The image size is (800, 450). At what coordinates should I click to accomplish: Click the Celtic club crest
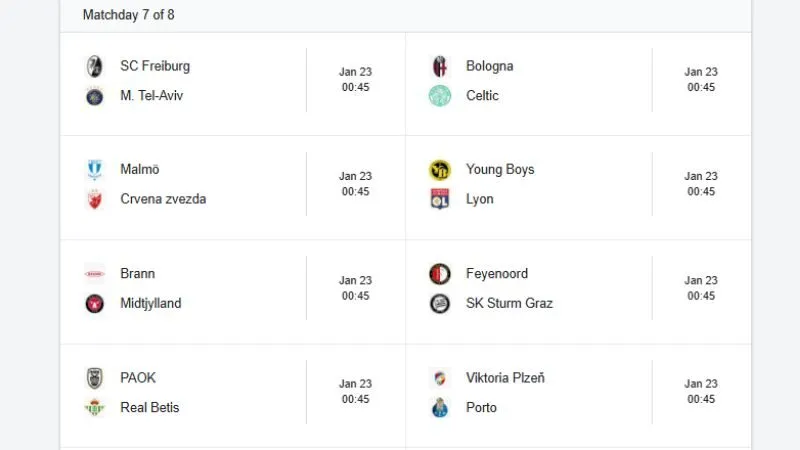(440, 96)
